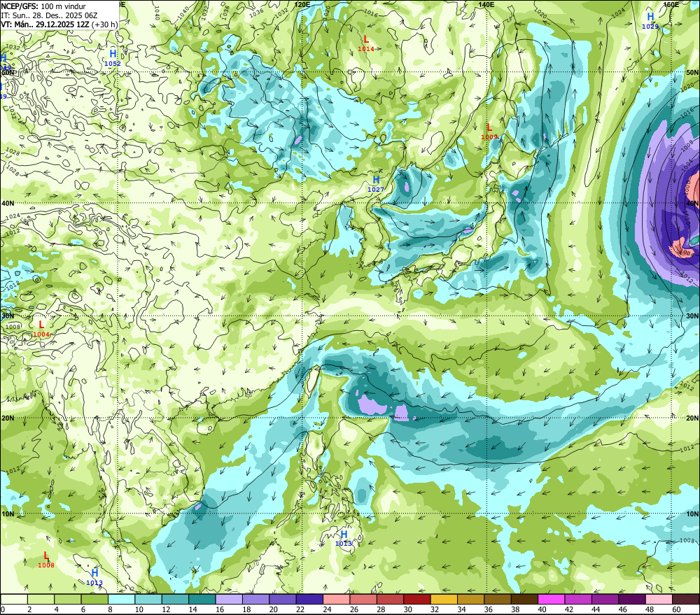The width and height of the screenshot is (700, 615).
Task: Select the L 1008 red low marker
Action: (46, 560)
